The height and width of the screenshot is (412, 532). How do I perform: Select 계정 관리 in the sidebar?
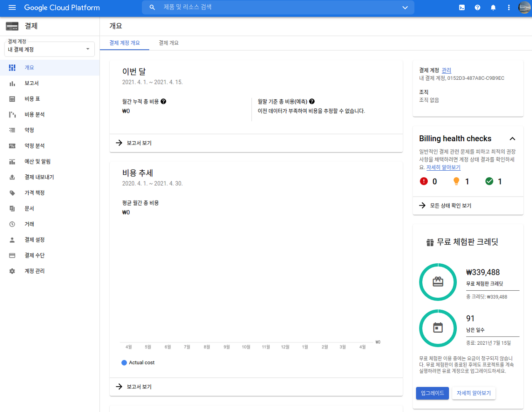(50, 271)
